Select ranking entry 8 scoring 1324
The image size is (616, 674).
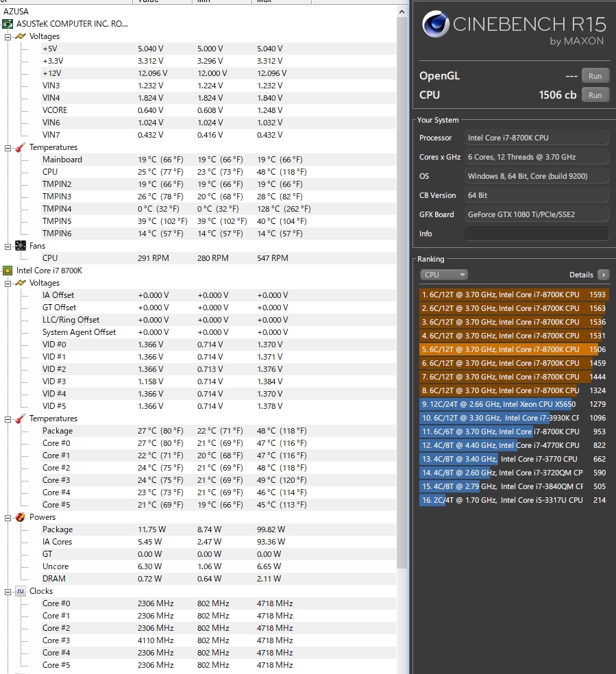[x=514, y=390]
